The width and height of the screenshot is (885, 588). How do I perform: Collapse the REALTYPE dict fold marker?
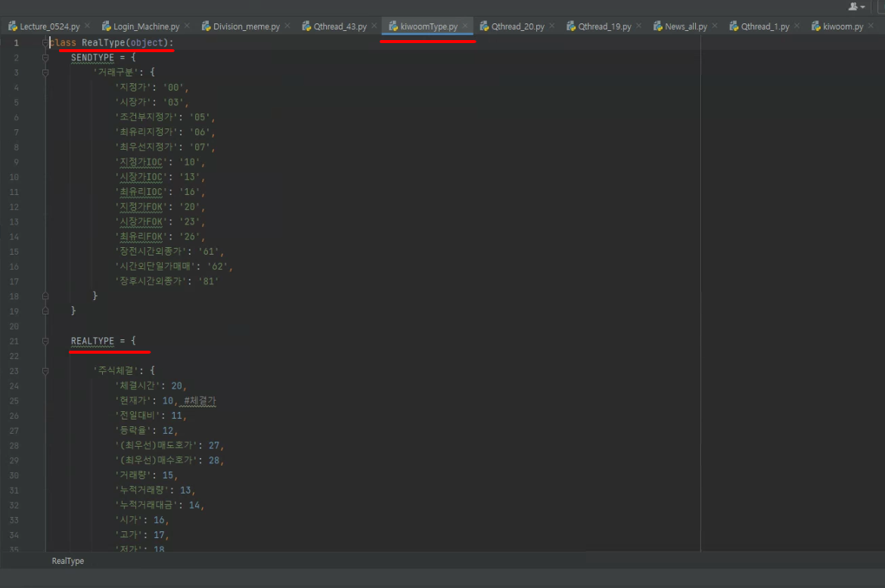pos(45,341)
